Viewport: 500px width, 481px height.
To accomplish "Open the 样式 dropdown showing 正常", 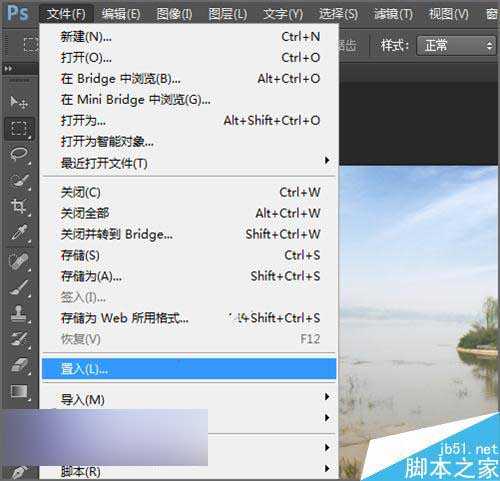I will 456,46.
